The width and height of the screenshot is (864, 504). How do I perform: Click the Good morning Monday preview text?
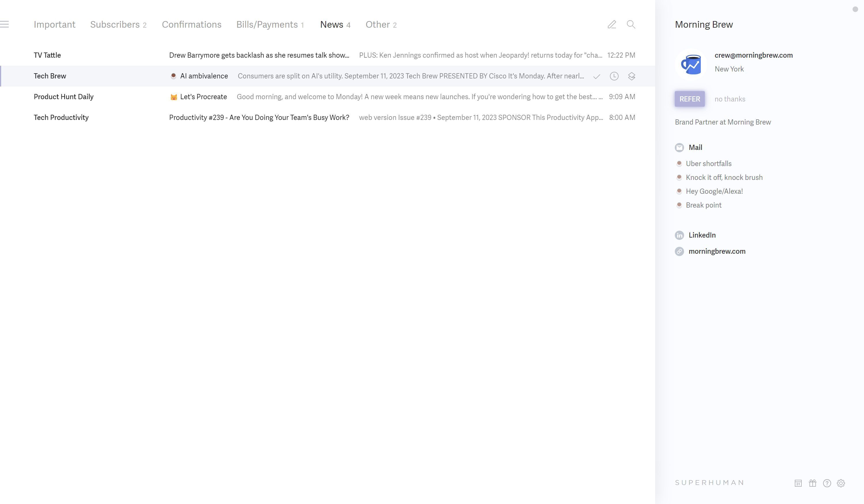(420, 97)
